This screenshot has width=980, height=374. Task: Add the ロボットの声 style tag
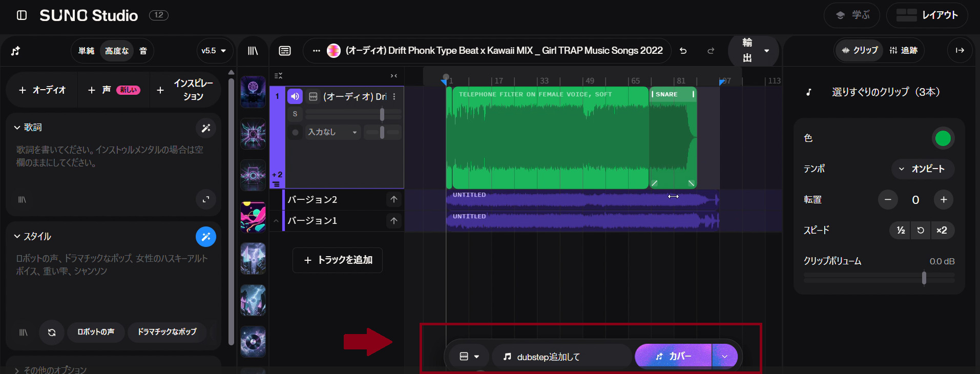[x=96, y=332]
